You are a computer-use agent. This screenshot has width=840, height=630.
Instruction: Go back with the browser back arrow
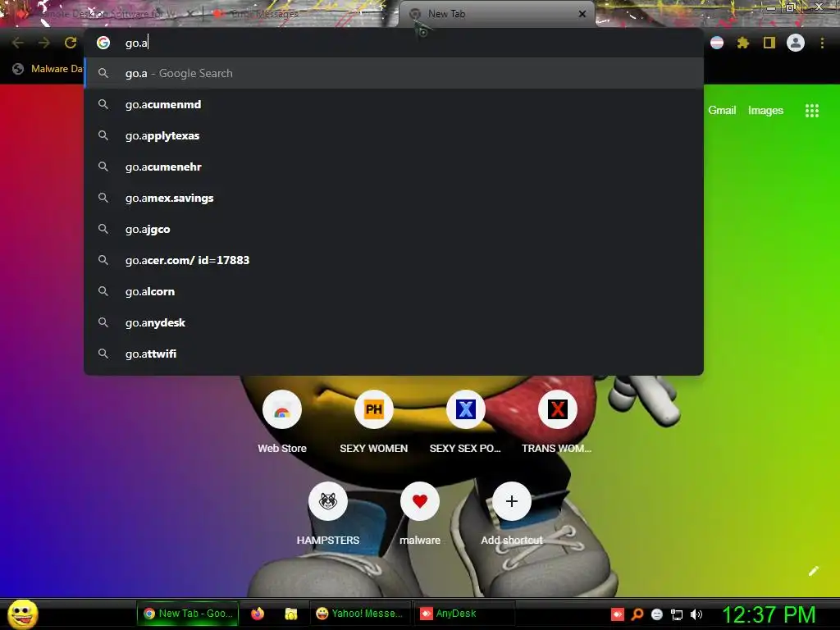tap(18, 43)
